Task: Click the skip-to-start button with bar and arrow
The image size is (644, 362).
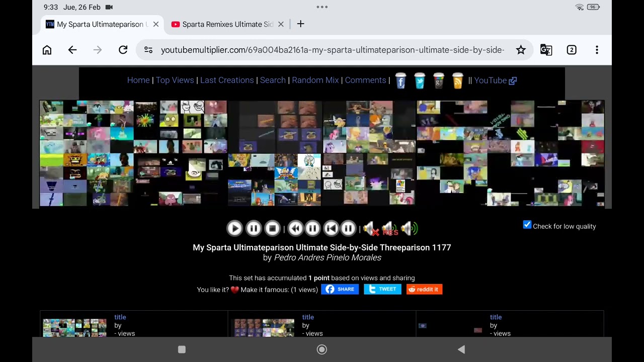Action: 331,229
